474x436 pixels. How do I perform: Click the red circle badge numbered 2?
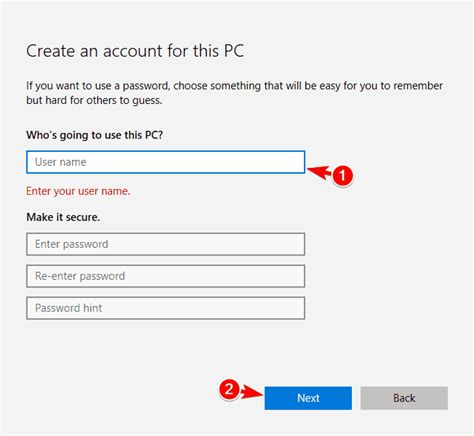click(x=229, y=389)
